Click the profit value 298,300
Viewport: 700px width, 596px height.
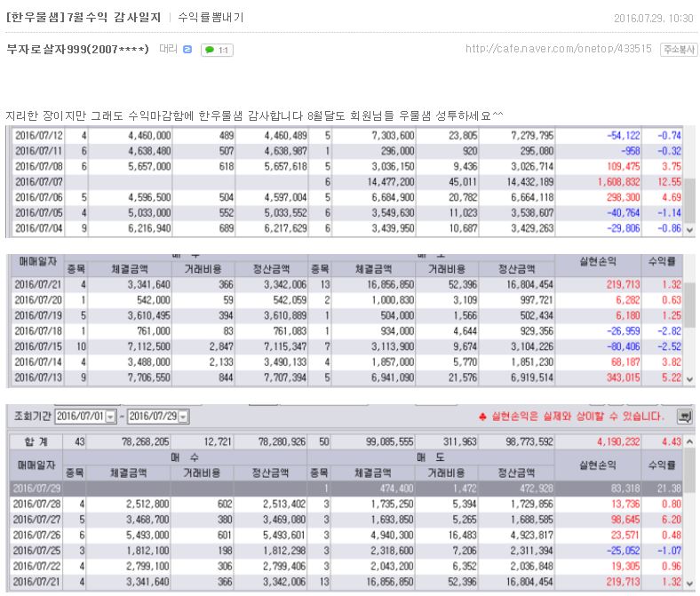[624, 197]
